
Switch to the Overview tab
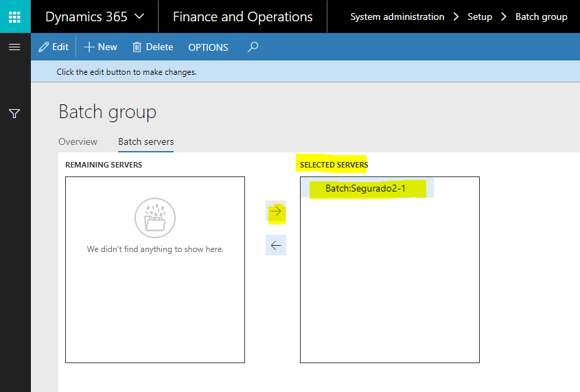(78, 141)
